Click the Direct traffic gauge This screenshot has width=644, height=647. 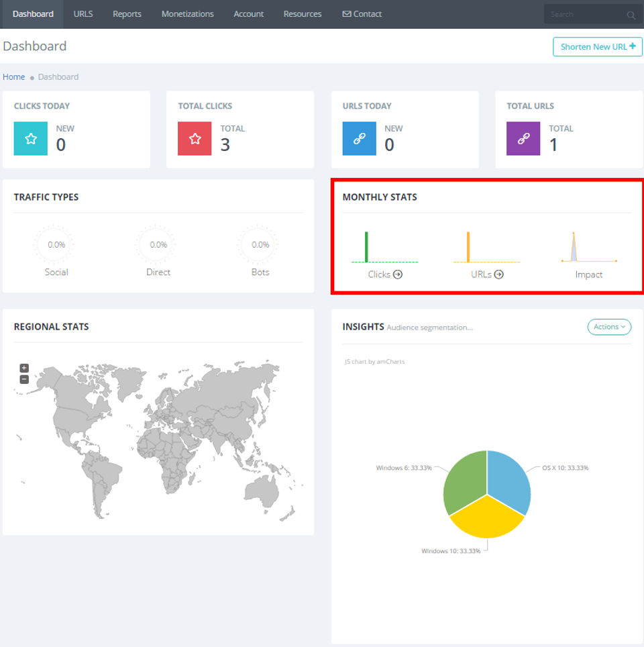[x=156, y=244]
